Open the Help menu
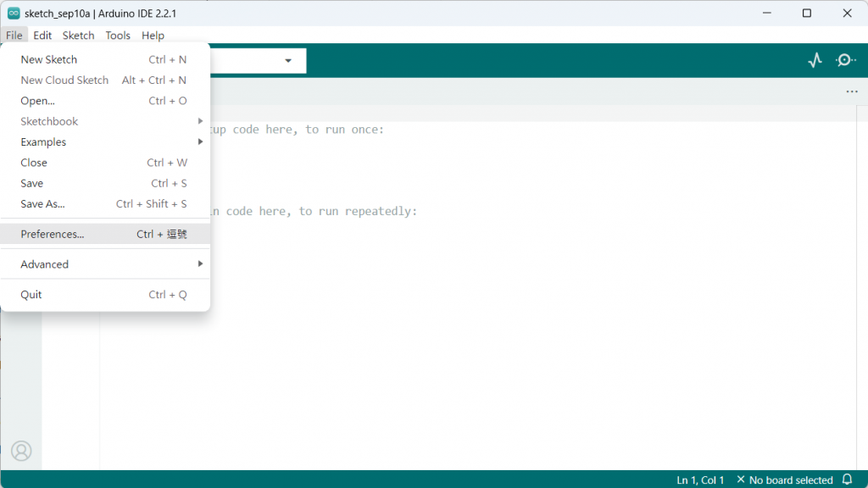868x488 pixels. pyautogui.click(x=153, y=36)
